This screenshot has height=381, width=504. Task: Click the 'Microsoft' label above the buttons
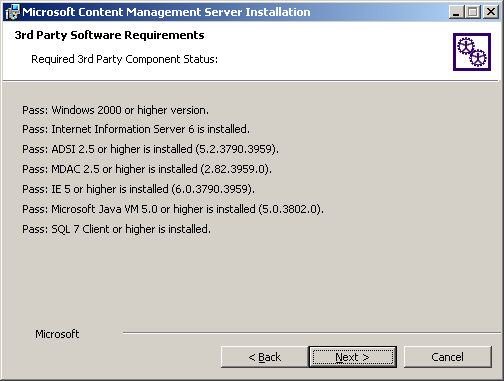pyautogui.click(x=57, y=334)
